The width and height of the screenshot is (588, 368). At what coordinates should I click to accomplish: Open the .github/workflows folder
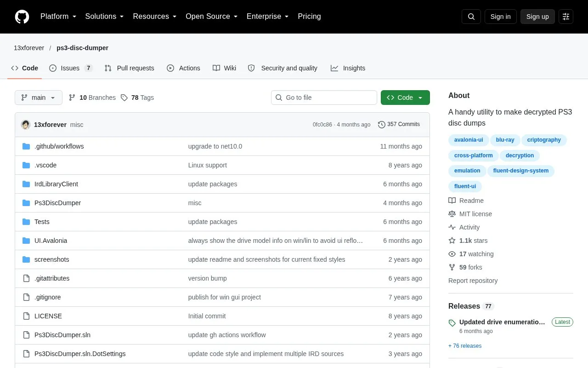click(x=59, y=146)
